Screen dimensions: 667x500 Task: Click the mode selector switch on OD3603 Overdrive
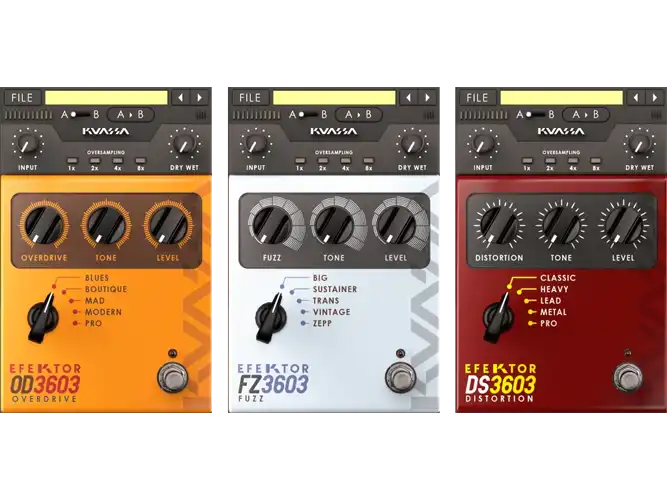point(43,318)
